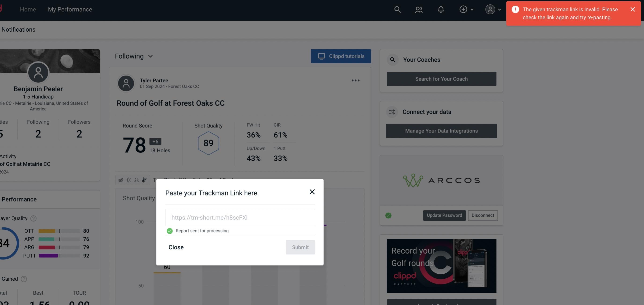Expand the Following dropdown filter
Screen dimensions: 644x305
[134, 56]
